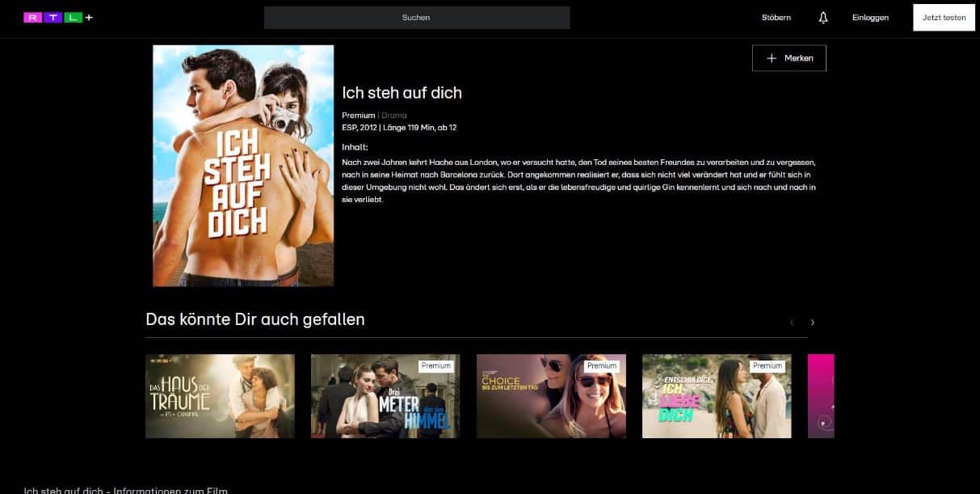Click the Drama genre label
The height and width of the screenshot is (494, 980).
[394, 116]
